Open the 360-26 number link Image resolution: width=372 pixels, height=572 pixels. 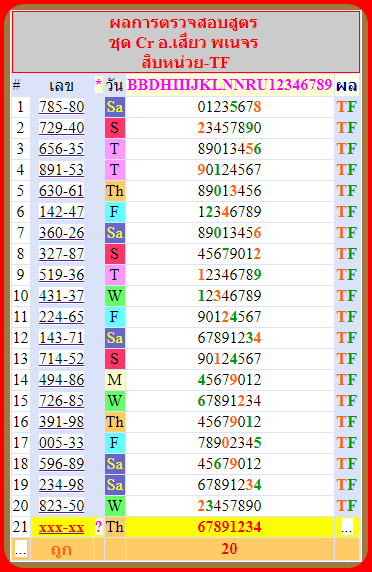tap(61, 233)
